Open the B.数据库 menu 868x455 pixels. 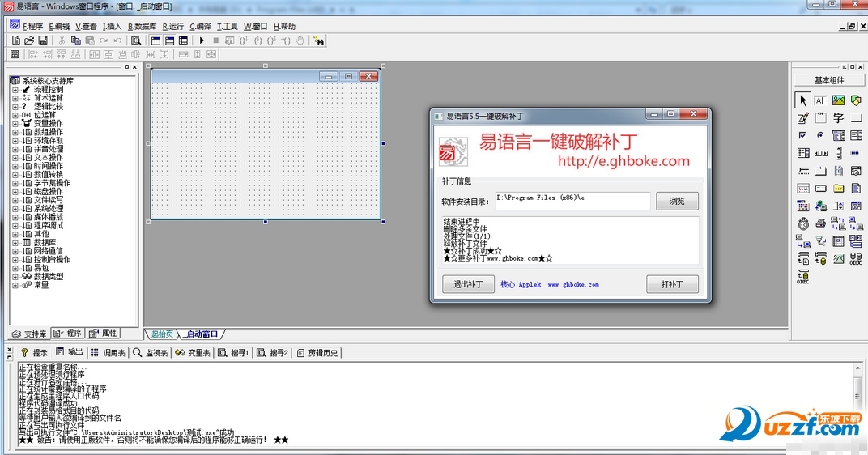click(143, 26)
